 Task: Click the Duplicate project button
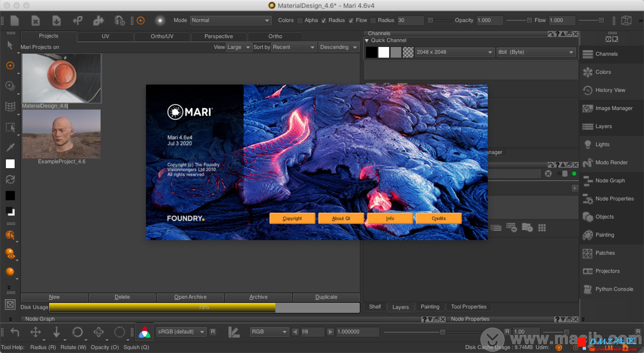(326, 297)
